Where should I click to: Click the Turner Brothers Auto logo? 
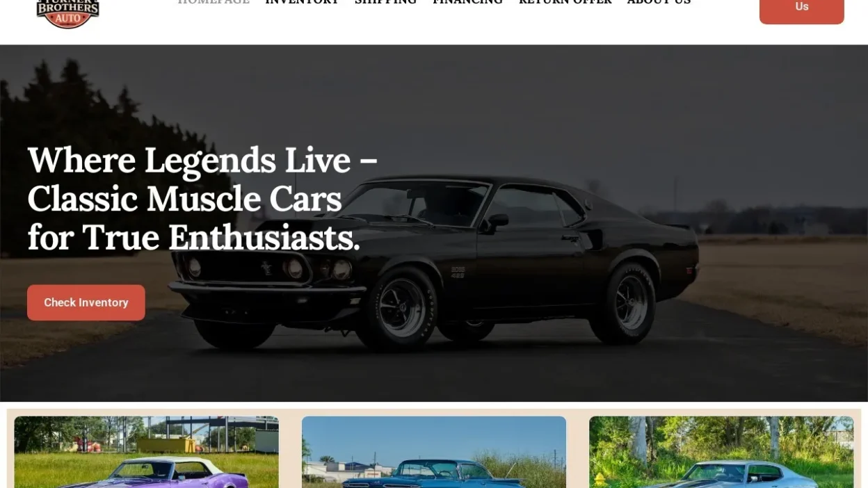67,13
